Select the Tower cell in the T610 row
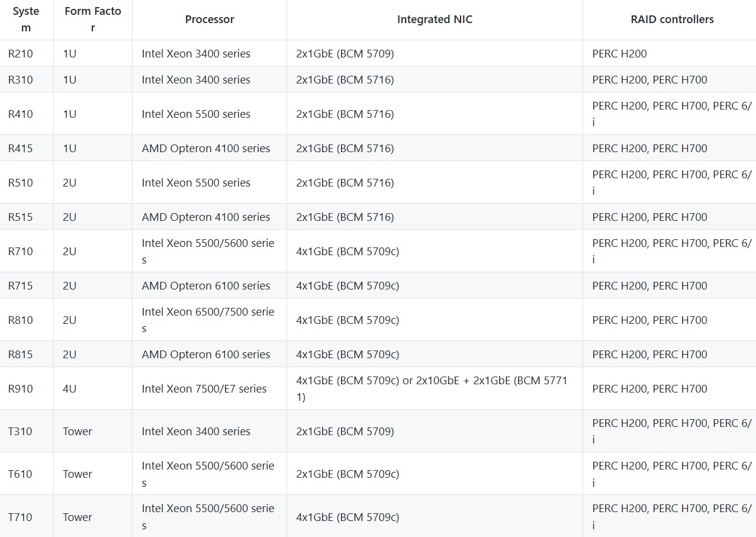The image size is (756, 537). pos(93,474)
